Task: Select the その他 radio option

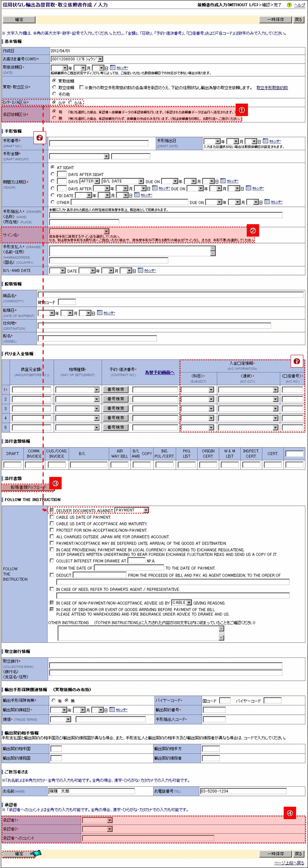Action: (x=54, y=94)
